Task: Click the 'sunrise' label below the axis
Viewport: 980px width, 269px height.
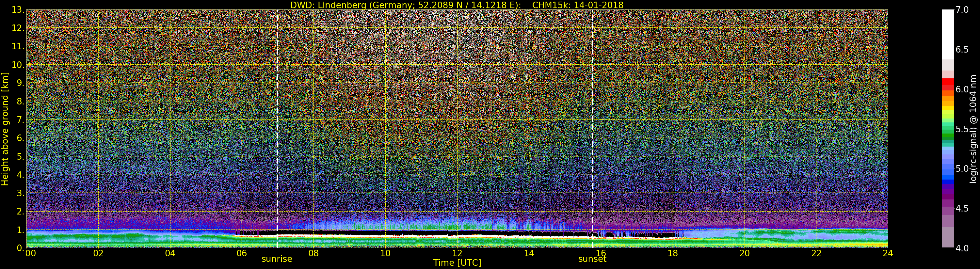Action: pos(277,259)
